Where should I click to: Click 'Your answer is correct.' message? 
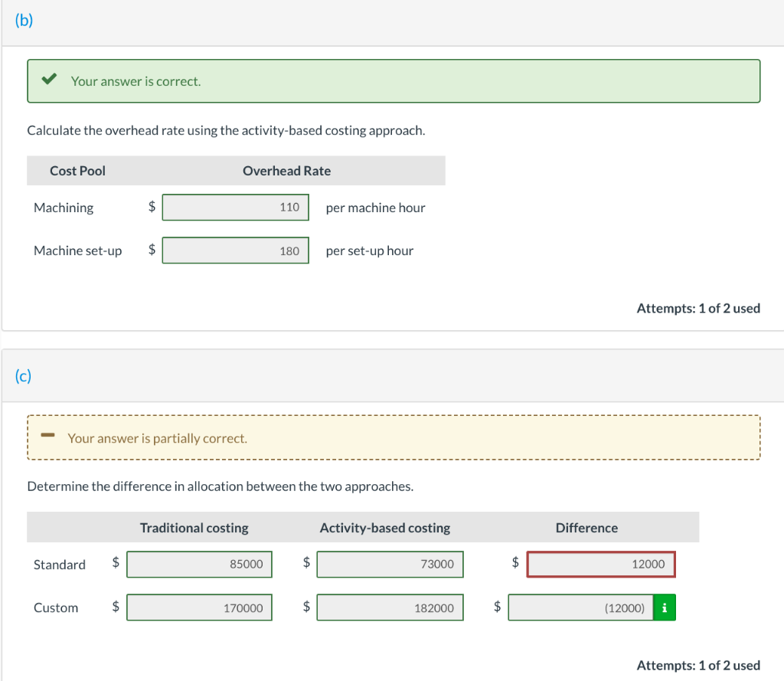coord(136,81)
